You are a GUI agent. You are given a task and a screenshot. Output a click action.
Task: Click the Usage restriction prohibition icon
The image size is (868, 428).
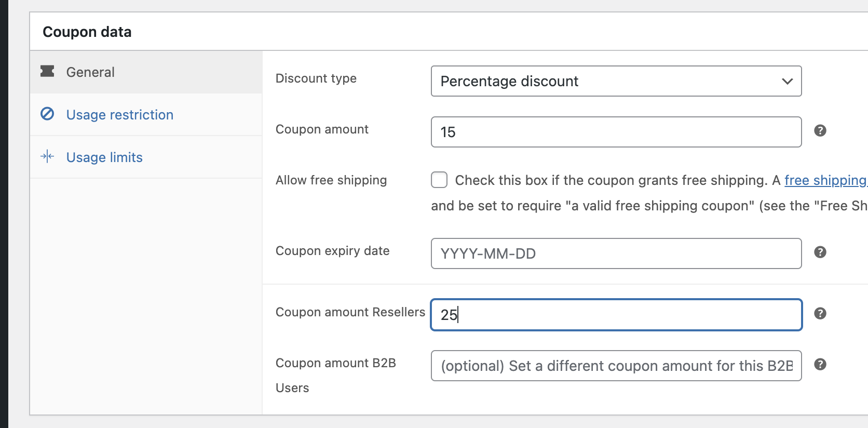pyautogui.click(x=47, y=114)
